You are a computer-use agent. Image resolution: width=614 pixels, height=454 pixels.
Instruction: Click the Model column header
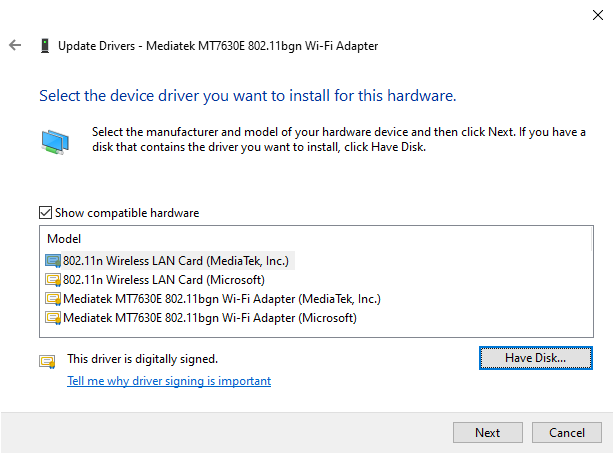click(x=64, y=240)
